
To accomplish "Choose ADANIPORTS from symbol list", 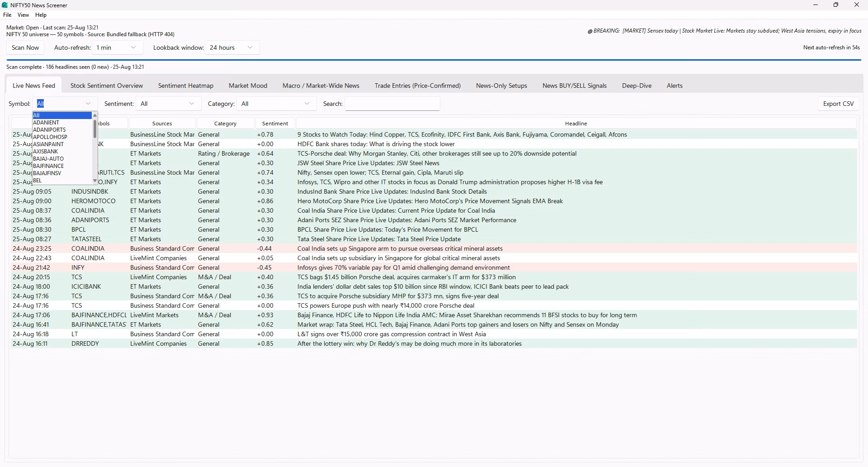I will click(x=62, y=130).
